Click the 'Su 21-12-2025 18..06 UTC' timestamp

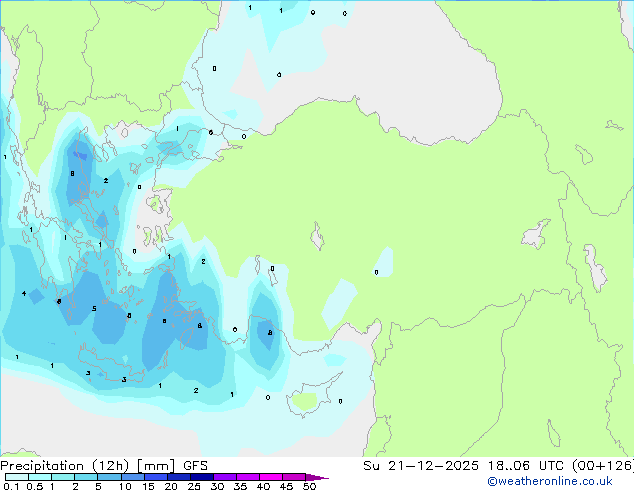[465, 466]
